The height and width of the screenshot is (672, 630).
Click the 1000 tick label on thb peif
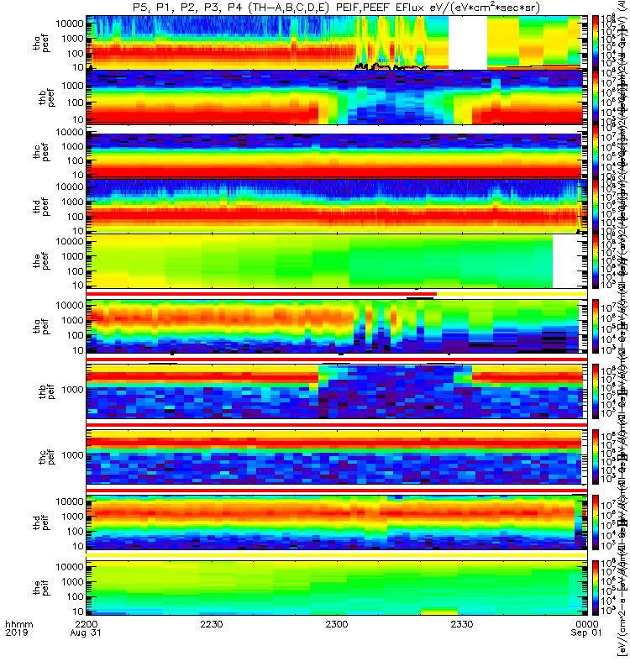point(72,390)
